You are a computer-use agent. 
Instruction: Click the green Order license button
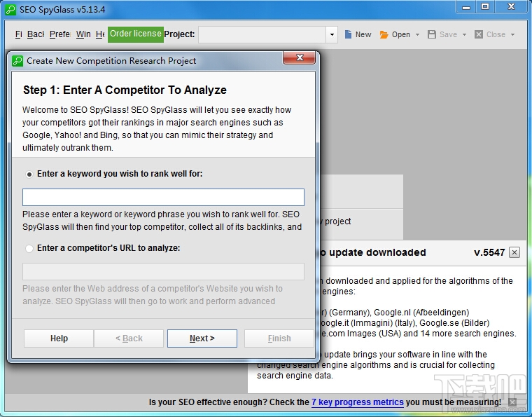click(136, 34)
